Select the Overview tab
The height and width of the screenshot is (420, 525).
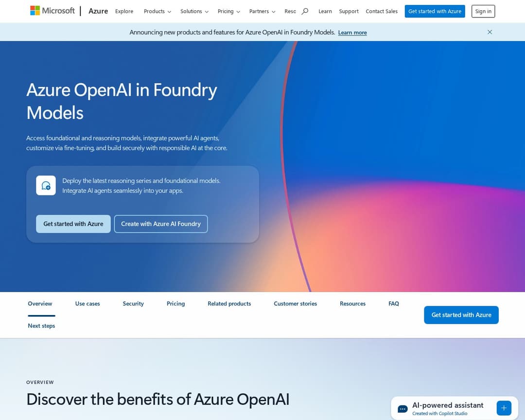click(x=40, y=304)
